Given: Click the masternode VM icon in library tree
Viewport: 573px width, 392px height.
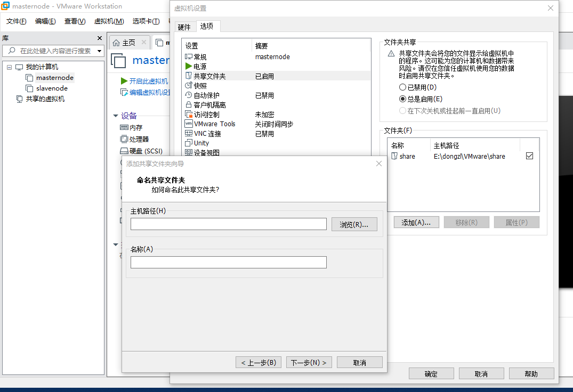Looking at the screenshot, I should pos(29,77).
